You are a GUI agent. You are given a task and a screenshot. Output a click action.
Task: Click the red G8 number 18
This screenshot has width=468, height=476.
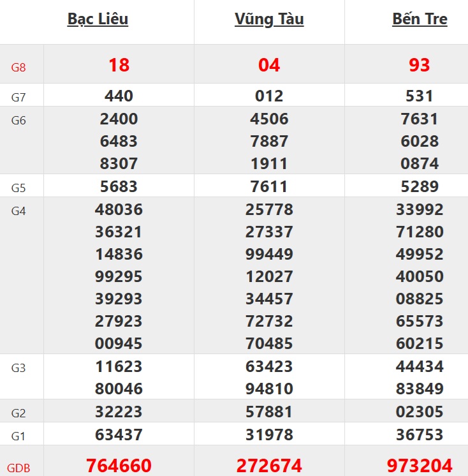[x=119, y=64]
